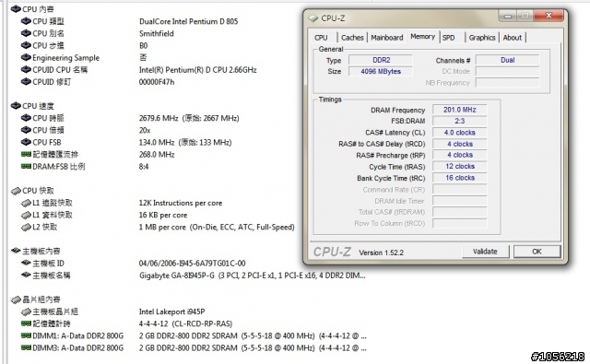Click the 主機板內容 section header icon

(x=16, y=251)
